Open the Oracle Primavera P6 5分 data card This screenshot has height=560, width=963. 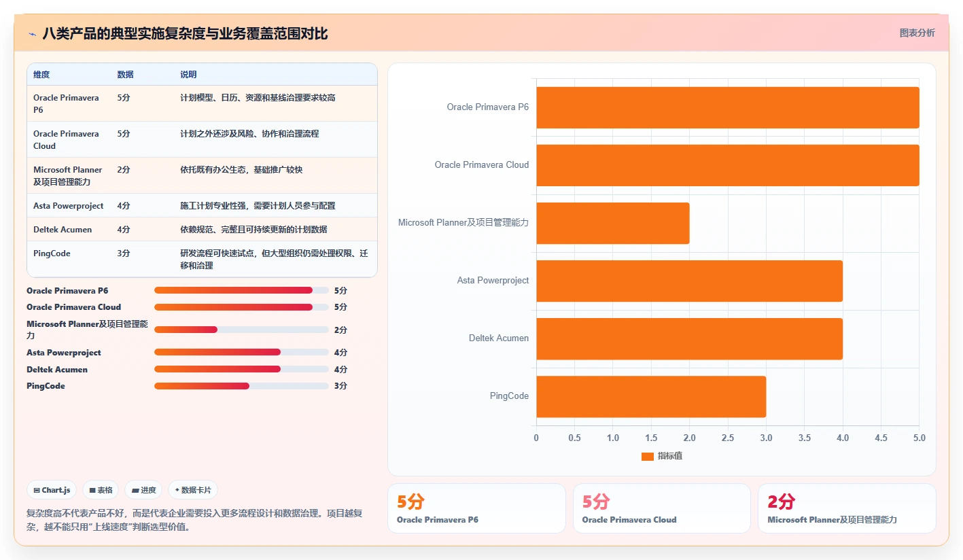pyautogui.click(x=476, y=508)
